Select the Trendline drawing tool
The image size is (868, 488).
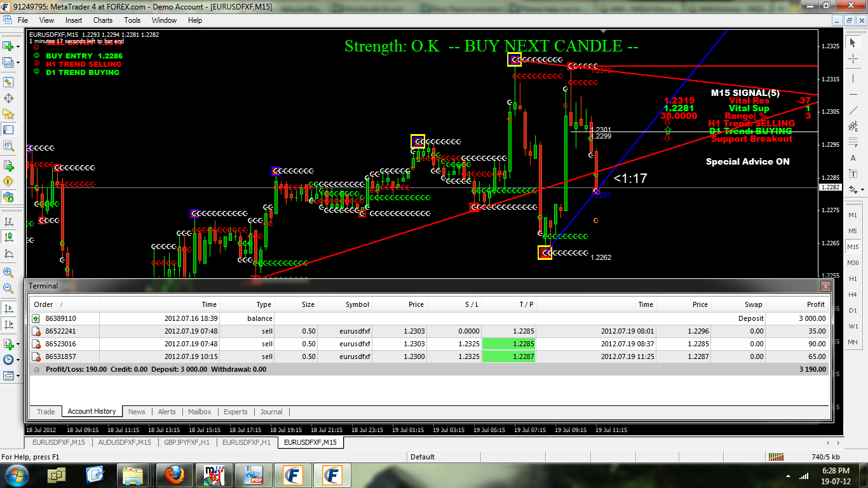tap(853, 110)
